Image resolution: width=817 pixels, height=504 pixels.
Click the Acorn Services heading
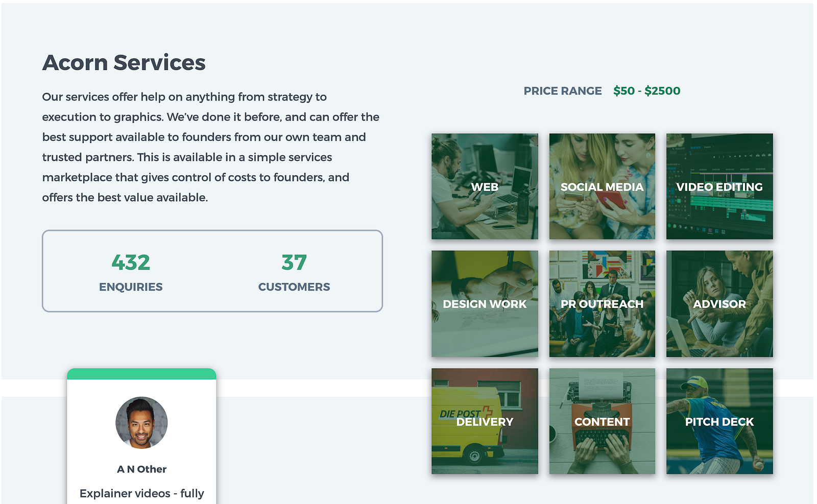coord(124,63)
